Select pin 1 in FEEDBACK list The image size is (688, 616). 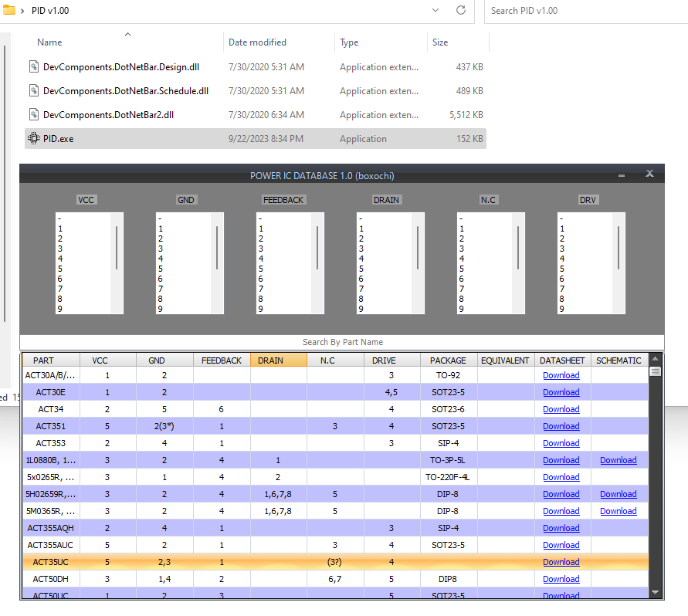click(x=261, y=228)
